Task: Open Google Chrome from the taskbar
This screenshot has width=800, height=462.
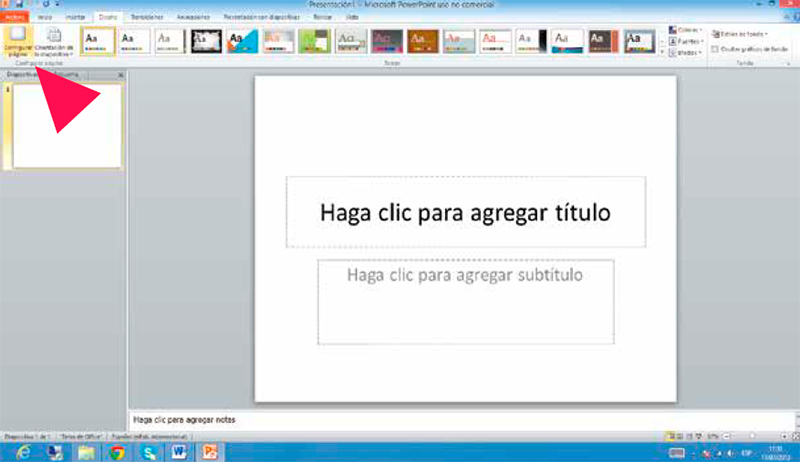Action: pyautogui.click(x=117, y=452)
